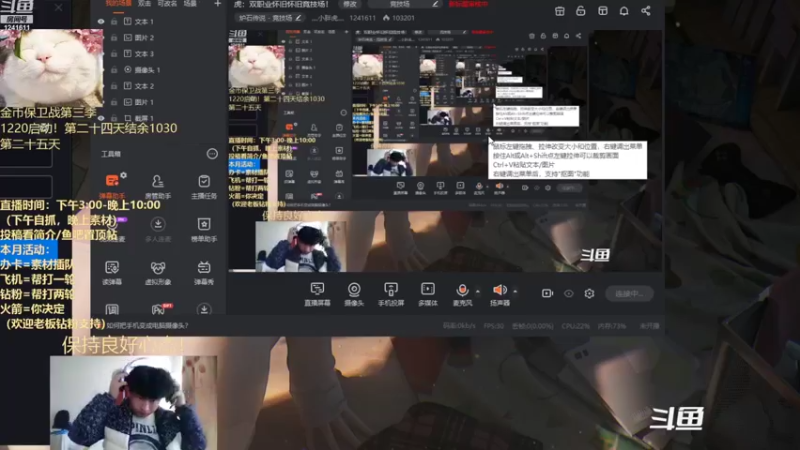
Task: Click the CPU usage status entry
Action: [x=576, y=326]
